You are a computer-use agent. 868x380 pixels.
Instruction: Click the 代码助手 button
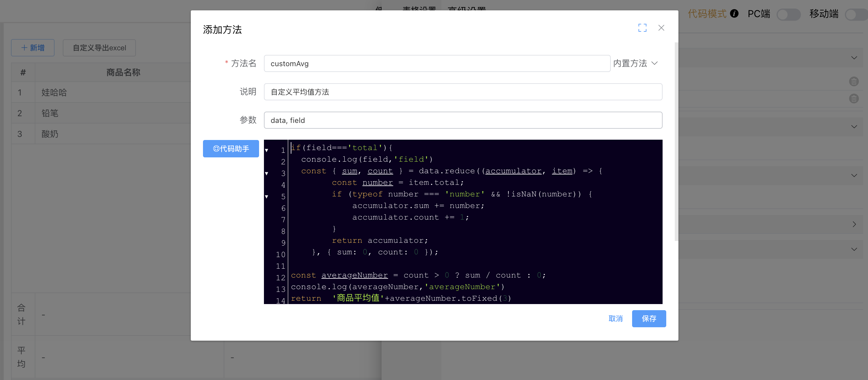click(x=231, y=149)
